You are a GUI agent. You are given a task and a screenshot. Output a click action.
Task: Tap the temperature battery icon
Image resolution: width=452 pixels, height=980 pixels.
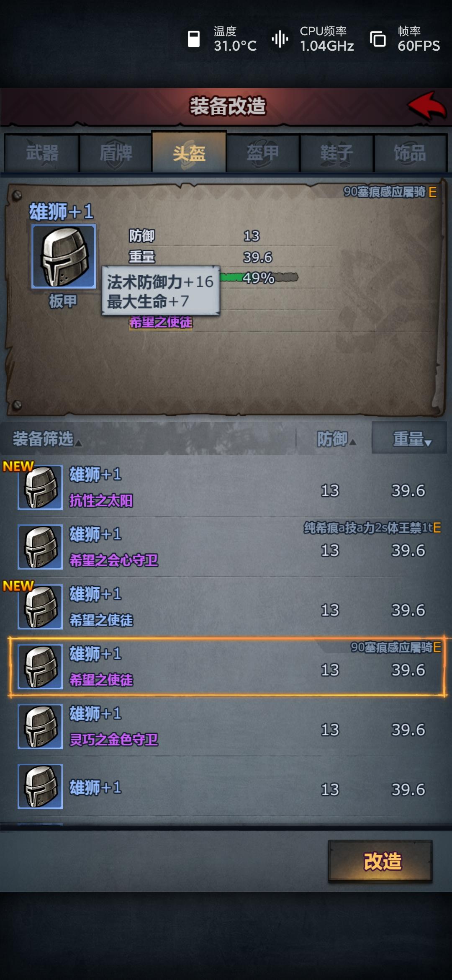point(194,39)
